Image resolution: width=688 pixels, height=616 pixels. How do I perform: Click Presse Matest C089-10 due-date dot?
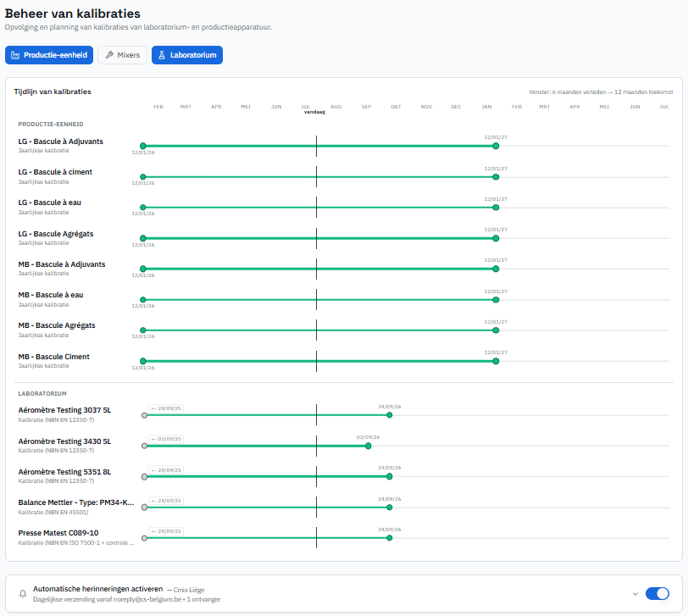[x=389, y=538]
